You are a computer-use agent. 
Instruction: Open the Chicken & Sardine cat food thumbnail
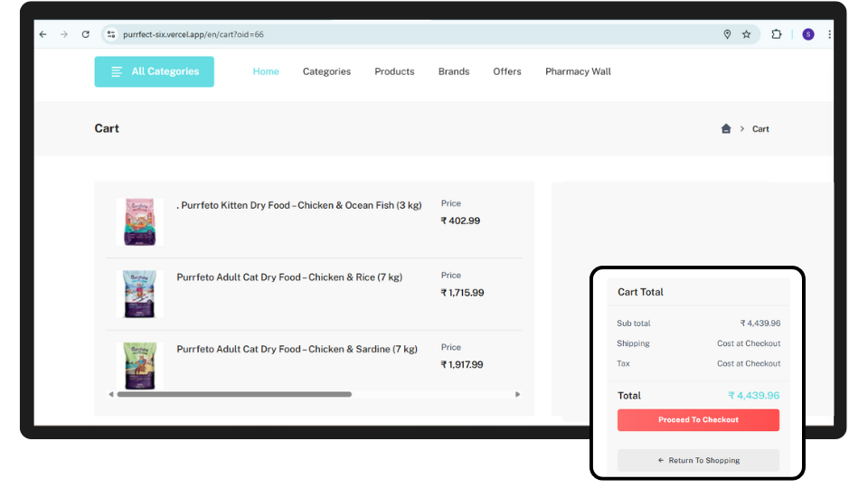pos(139,365)
